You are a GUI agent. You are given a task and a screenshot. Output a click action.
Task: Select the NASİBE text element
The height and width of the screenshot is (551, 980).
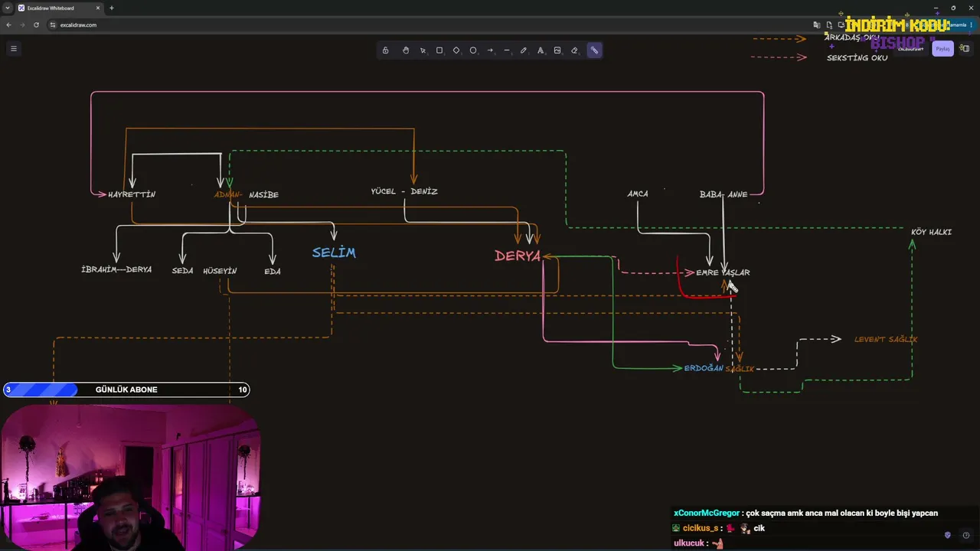click(x=263, y=195)
